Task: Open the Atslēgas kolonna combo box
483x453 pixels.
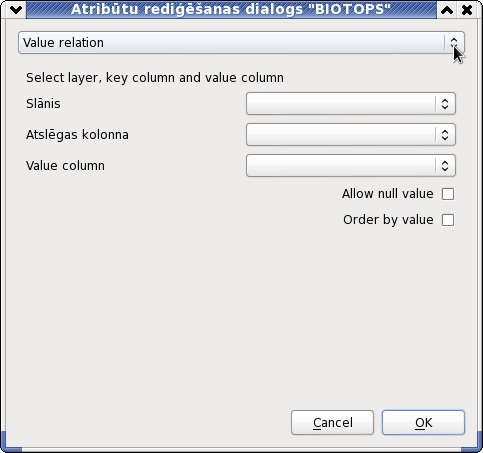Action: [351, 135]
